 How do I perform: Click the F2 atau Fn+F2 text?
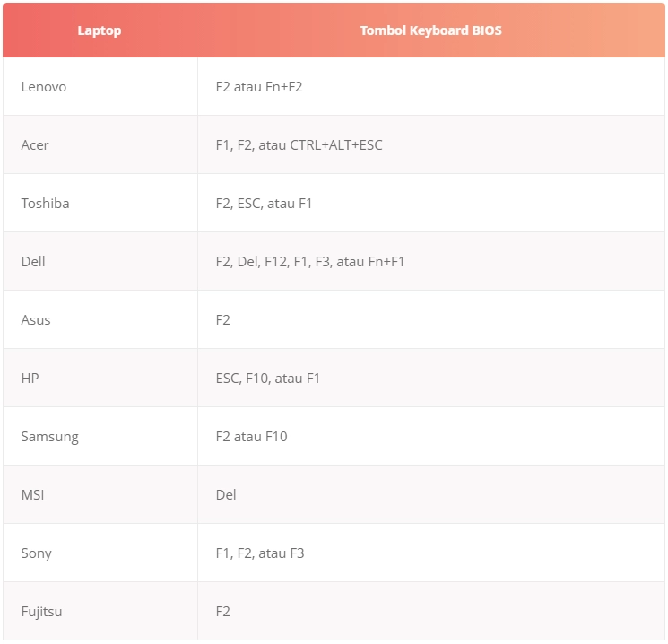[265, 87]
